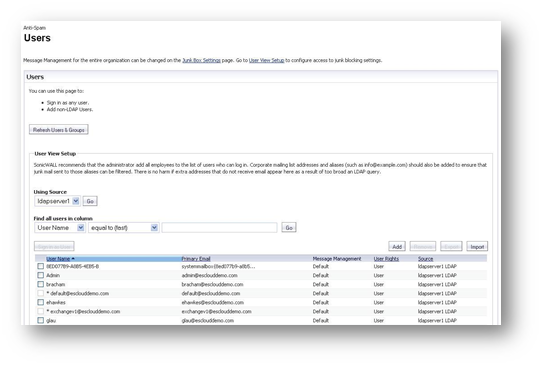543x367 pixels.
Task: Click user name glau in the list
Action: pyautogui.click(x=51, y=320)
